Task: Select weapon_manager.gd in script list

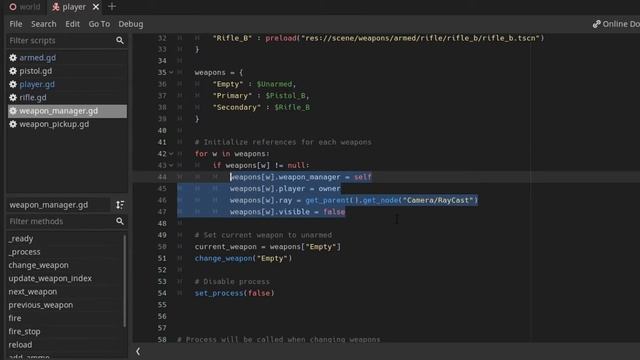Action: point(67,111)
